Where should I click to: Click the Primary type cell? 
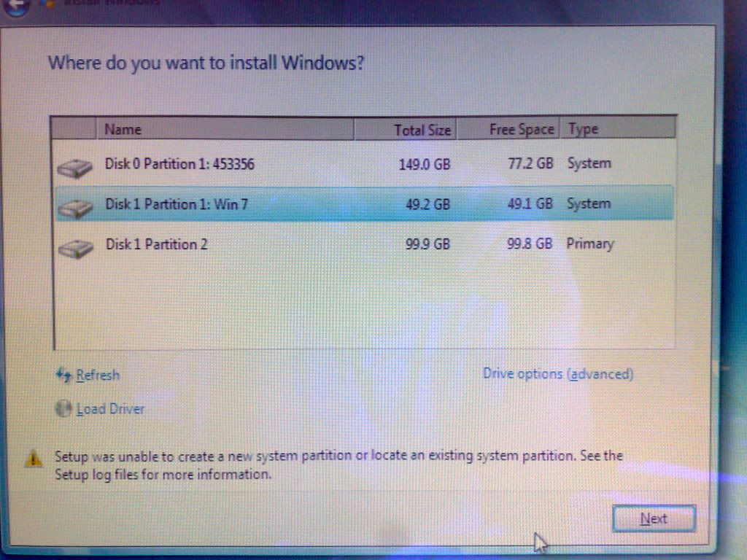(589, 244)
